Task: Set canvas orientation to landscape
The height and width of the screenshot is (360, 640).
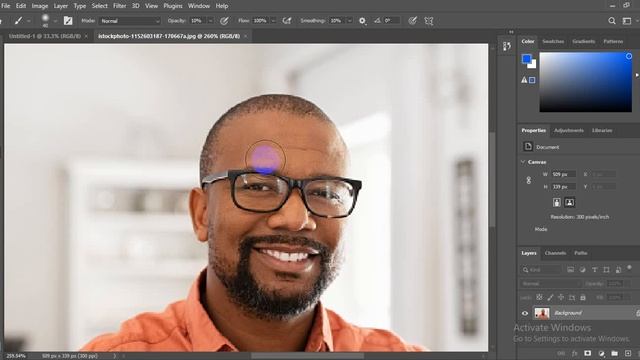Action: [569, 202]
